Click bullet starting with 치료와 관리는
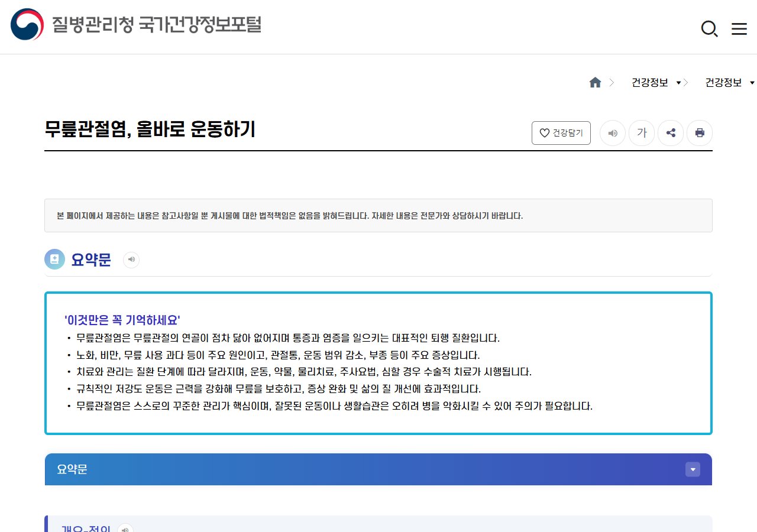The image size is (757, 532). [304, 372]
